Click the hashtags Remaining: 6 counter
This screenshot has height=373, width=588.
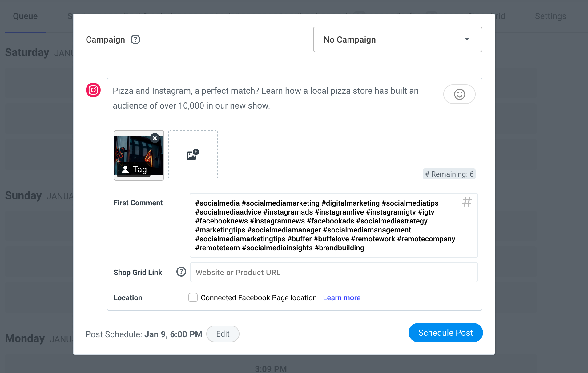(449, 174)
